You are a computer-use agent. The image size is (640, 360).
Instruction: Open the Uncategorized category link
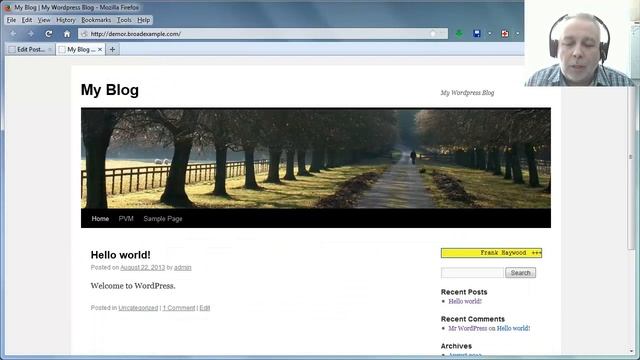pyautogui.click(x=138, y=308)
